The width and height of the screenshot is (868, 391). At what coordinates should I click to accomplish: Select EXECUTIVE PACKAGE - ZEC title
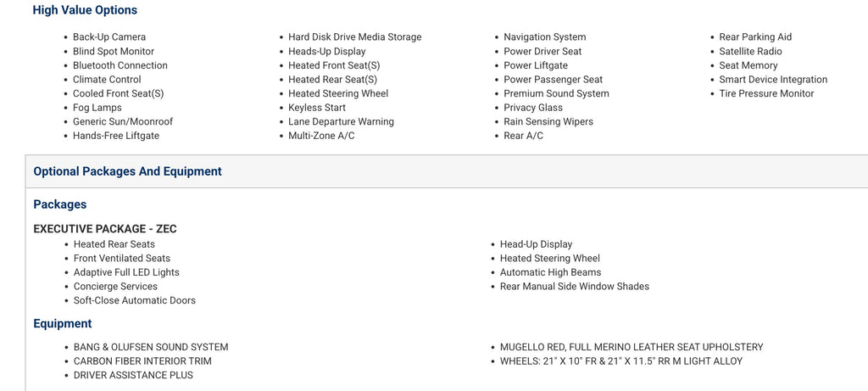(x=105, y=229)
